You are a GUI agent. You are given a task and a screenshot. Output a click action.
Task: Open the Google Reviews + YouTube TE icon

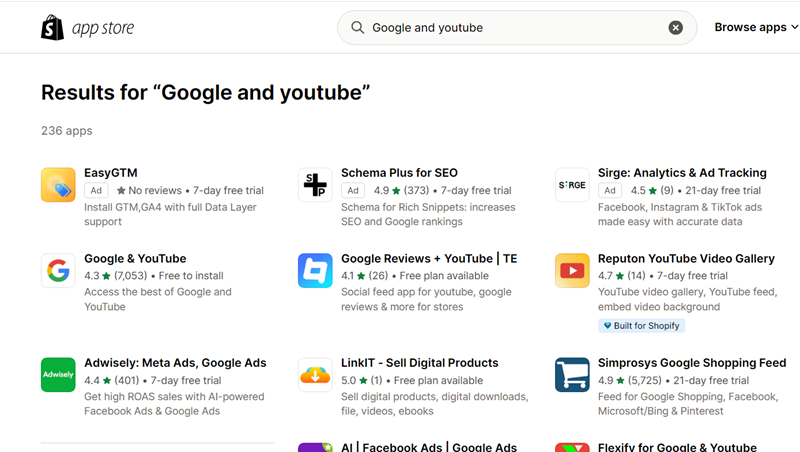[315, 270]
